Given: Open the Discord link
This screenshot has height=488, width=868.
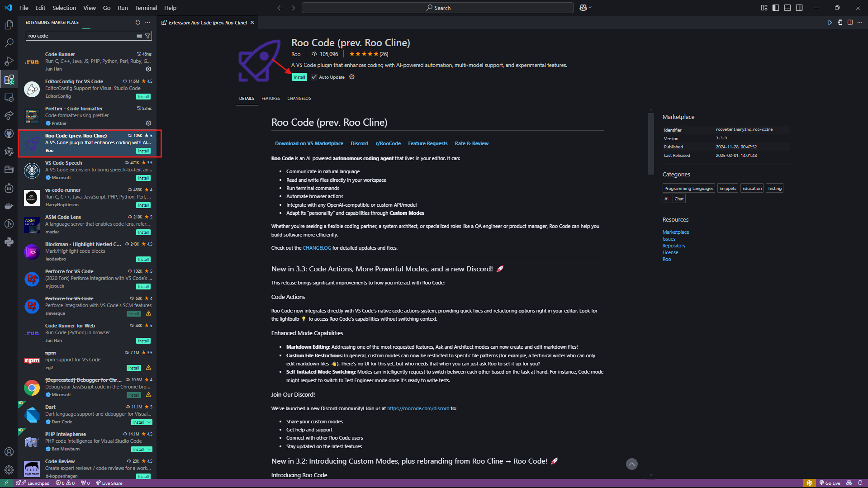Looking at the screenshot, I should coord(359,143).
